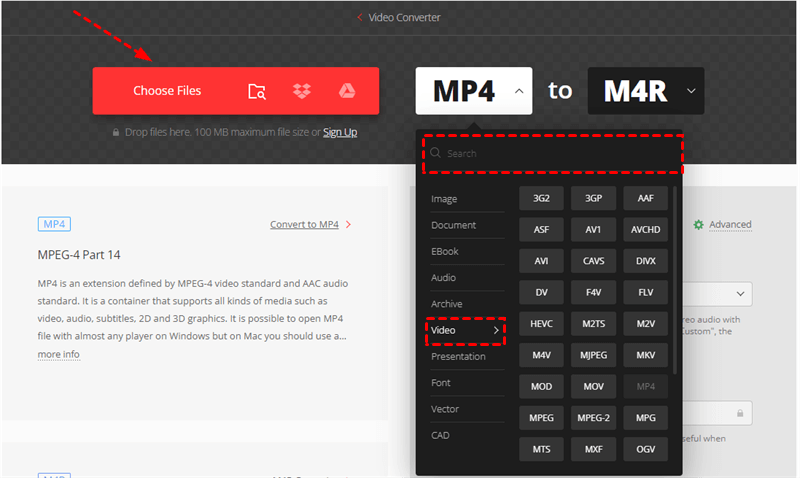Pick the MOV format button

point(593,386)
